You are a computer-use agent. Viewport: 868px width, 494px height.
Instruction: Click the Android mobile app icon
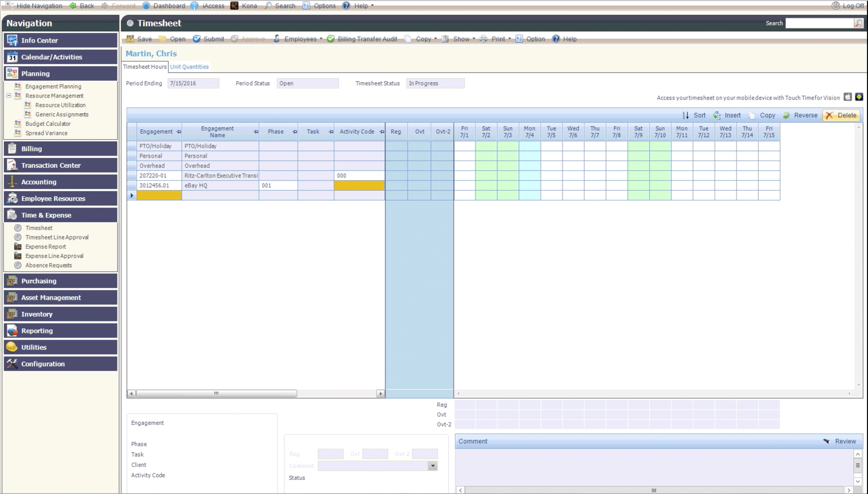coord(859,97)
